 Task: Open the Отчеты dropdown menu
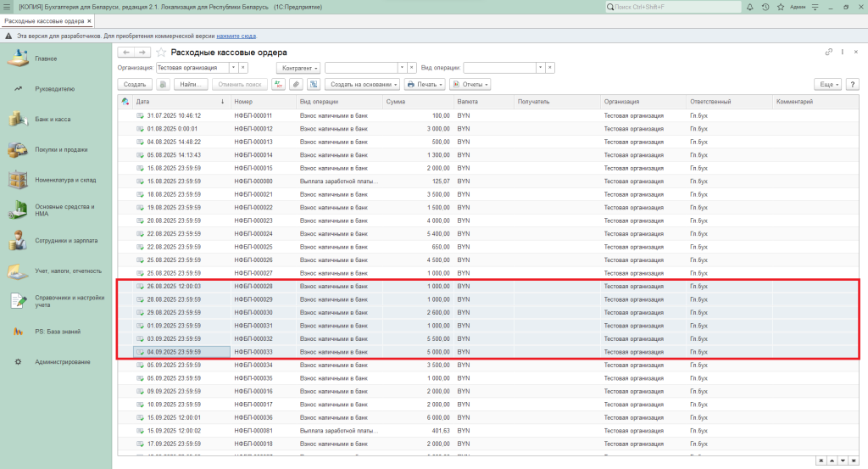pos(470,85)
